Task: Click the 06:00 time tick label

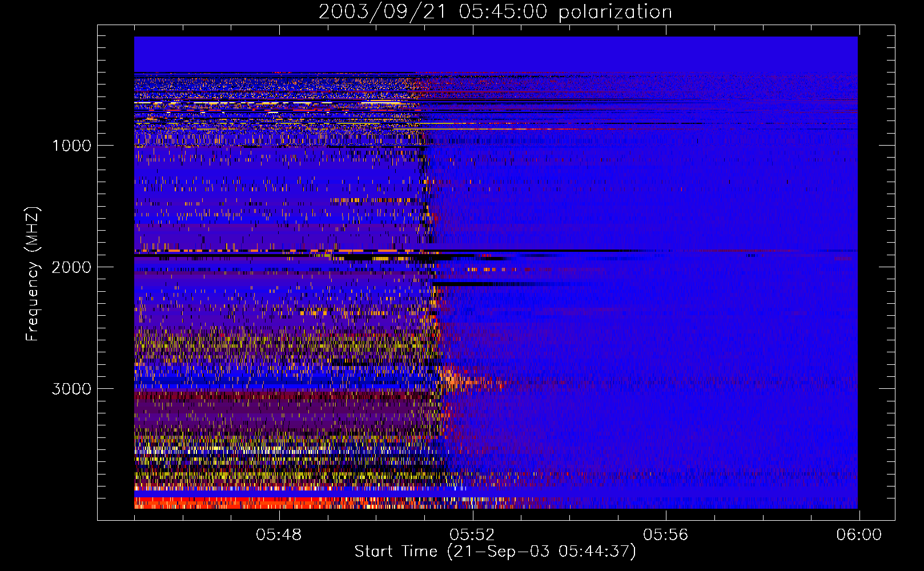Action: 859,535
